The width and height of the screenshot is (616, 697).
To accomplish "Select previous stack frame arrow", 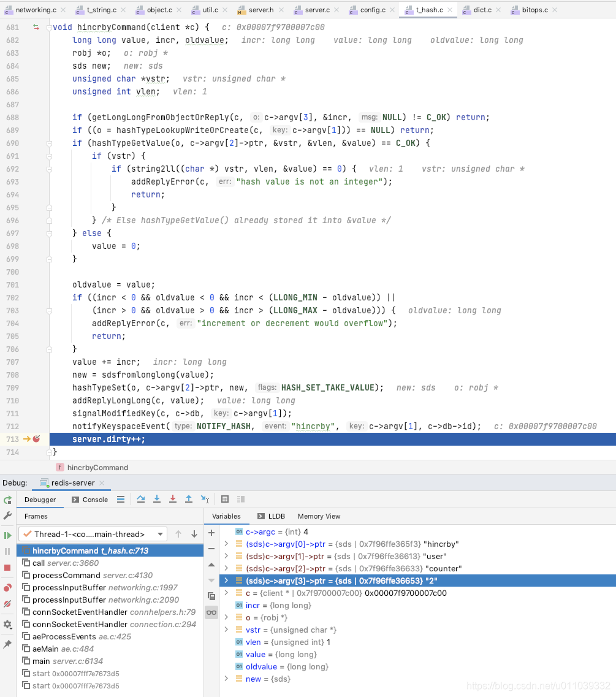I will tap(178, 534).
